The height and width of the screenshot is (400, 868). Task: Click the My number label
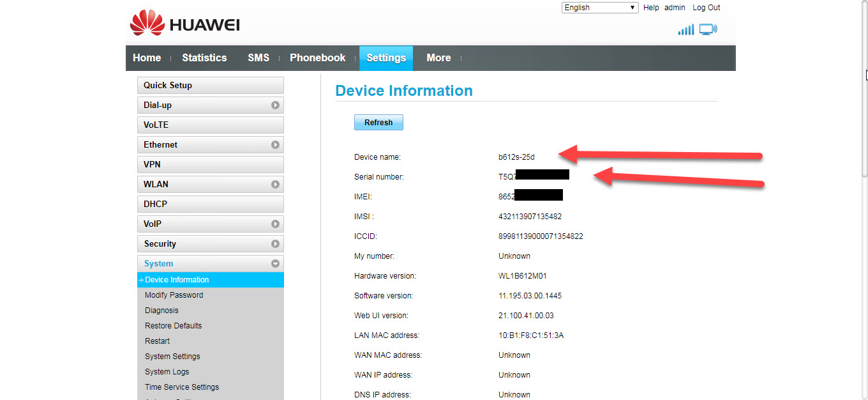pos(374,256)
